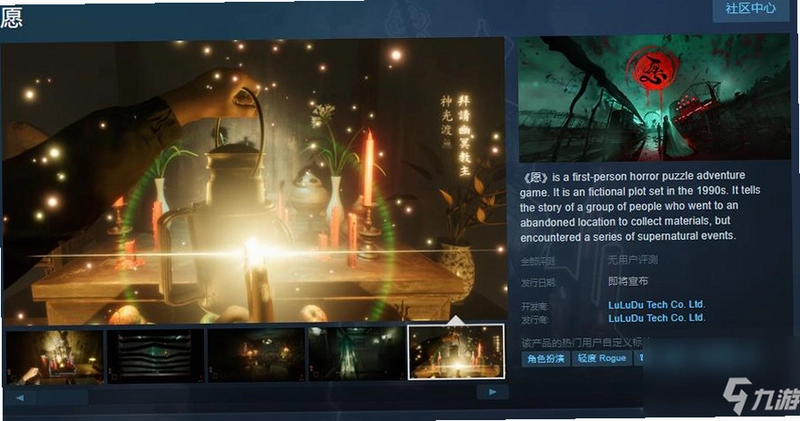Click the game header capsule image
800x421 pixels.
[655, 98]
